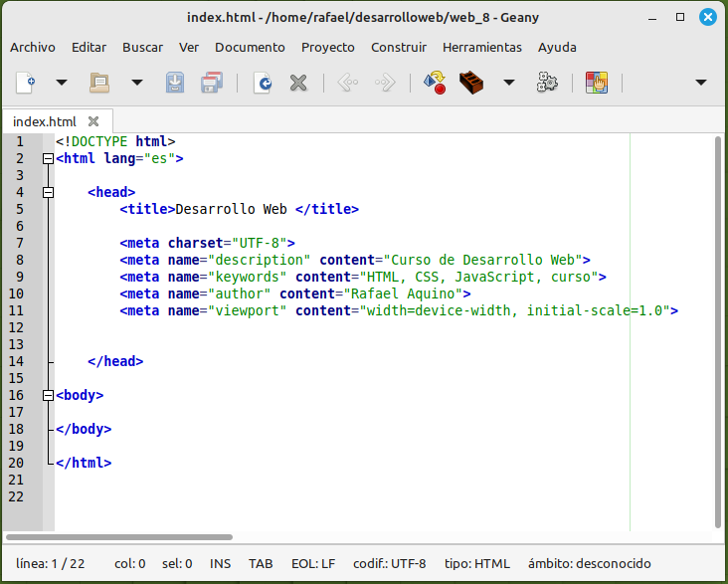The height and width of the screenshot is (584, 728).
Task: Navigate forward one location arrow
Action: [385, 83]
